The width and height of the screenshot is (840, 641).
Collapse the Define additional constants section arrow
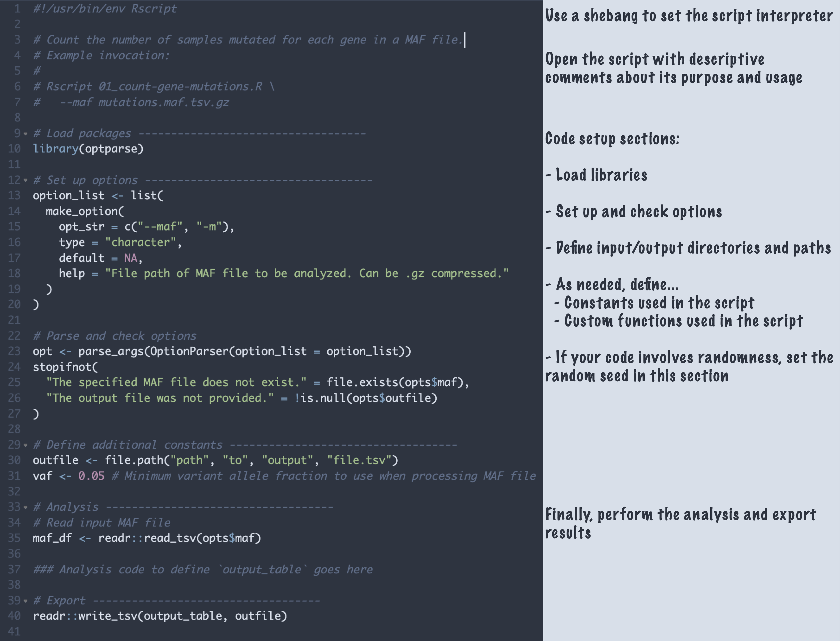(x=25, y=445)
